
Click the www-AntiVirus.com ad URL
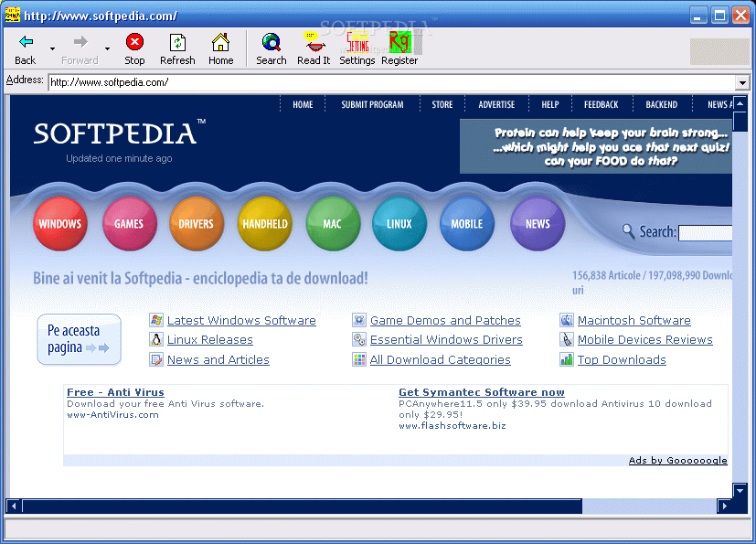112,415
